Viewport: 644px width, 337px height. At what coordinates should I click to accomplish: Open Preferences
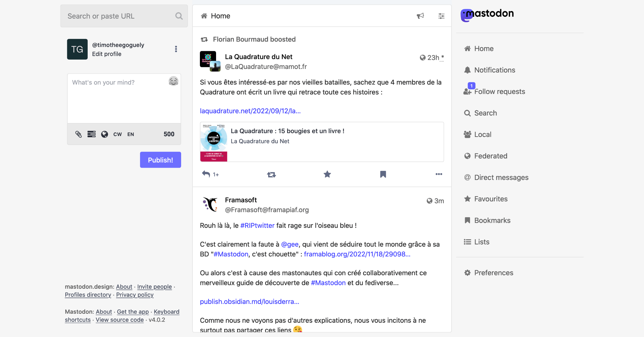488,273
